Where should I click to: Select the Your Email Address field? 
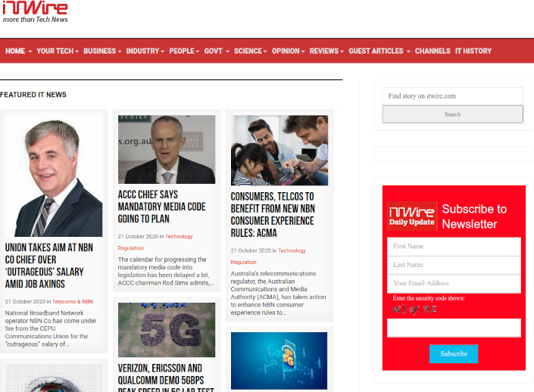(x=454, y=284)
